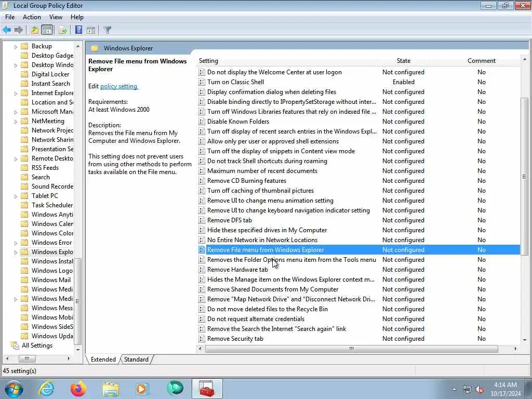Select 'No Entire Network in Network Locations'
This screenshot has width=532, height=399.
coord(262,240)
